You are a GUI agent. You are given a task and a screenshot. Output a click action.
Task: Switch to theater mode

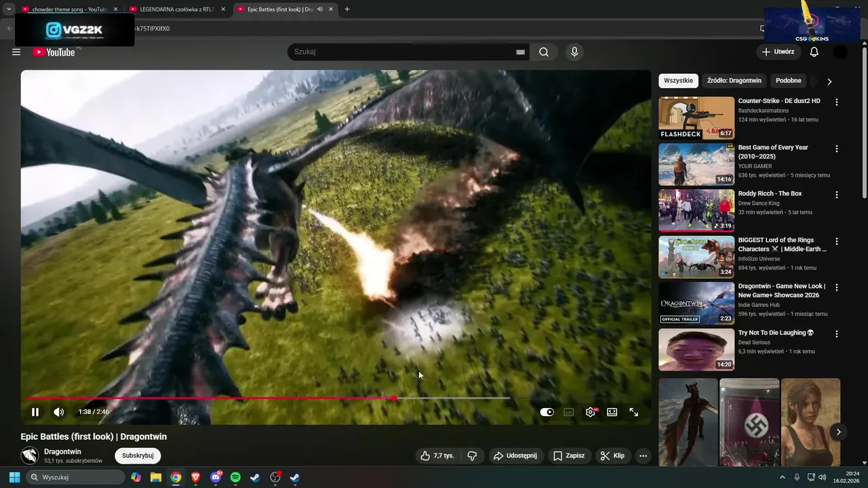click(x=612, y=412)
